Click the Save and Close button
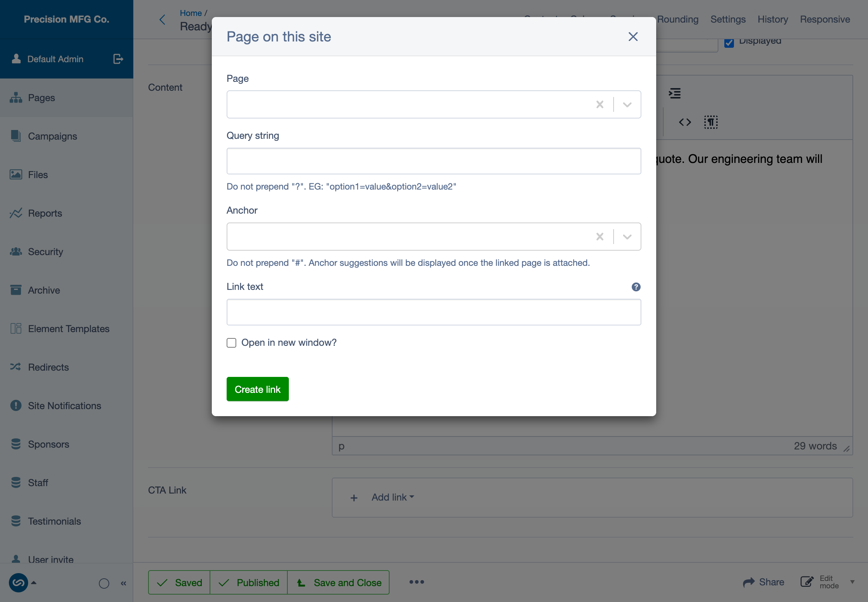Screen dimensions: 868x602 pyautogui.click(x=338, y=582)
